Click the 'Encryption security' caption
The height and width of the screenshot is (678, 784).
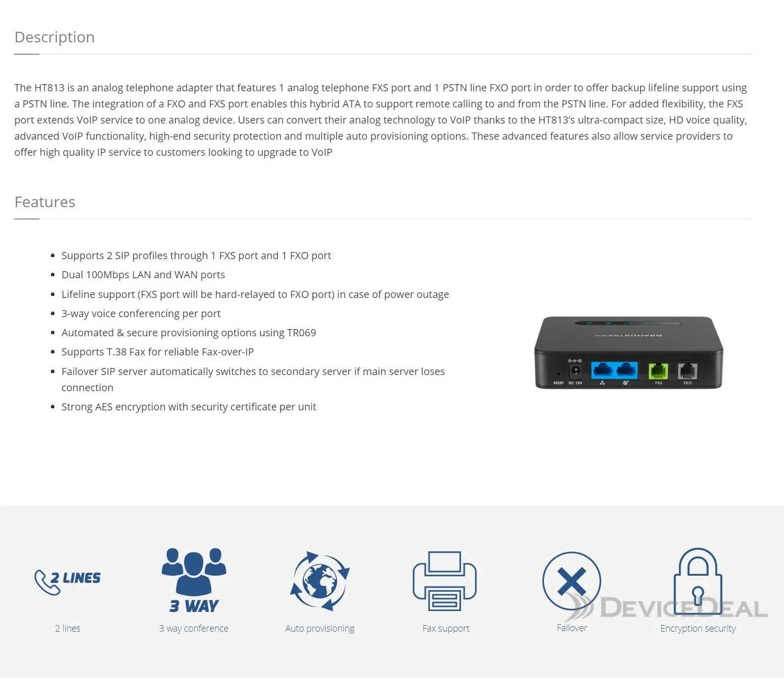[698, 629]
